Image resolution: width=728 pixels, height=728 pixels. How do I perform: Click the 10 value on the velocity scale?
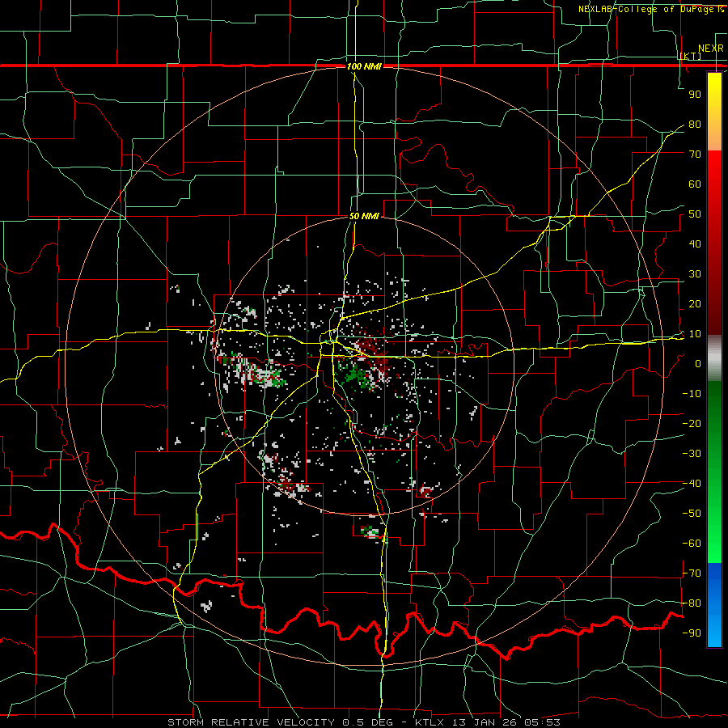coord(695,334)
